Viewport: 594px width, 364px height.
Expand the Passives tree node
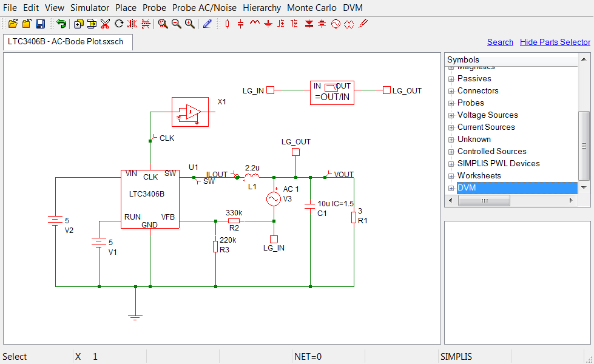pos(451,79)
